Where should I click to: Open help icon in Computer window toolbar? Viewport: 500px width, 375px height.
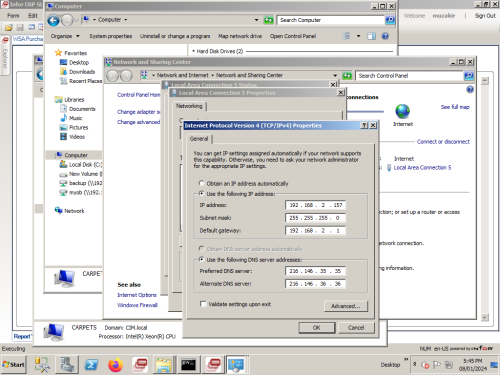coord(385,36)
